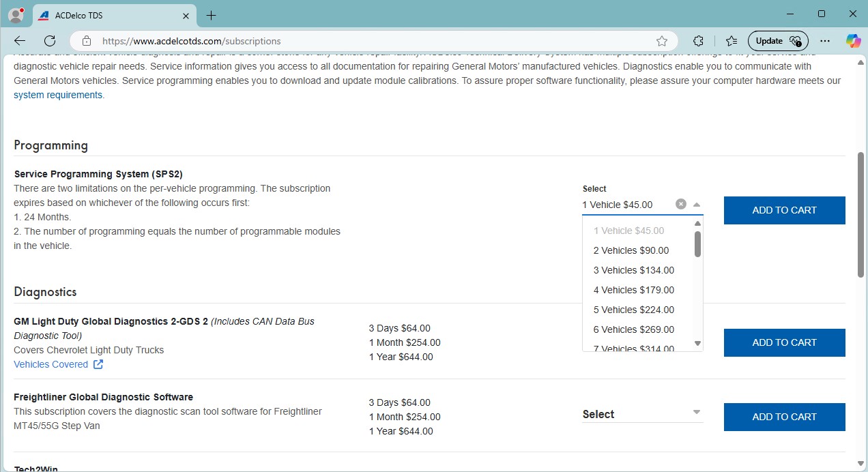Switch to the ACDelco TDS tab
Viewport: 868px width, 472px height.
click(x=102, y=15)
